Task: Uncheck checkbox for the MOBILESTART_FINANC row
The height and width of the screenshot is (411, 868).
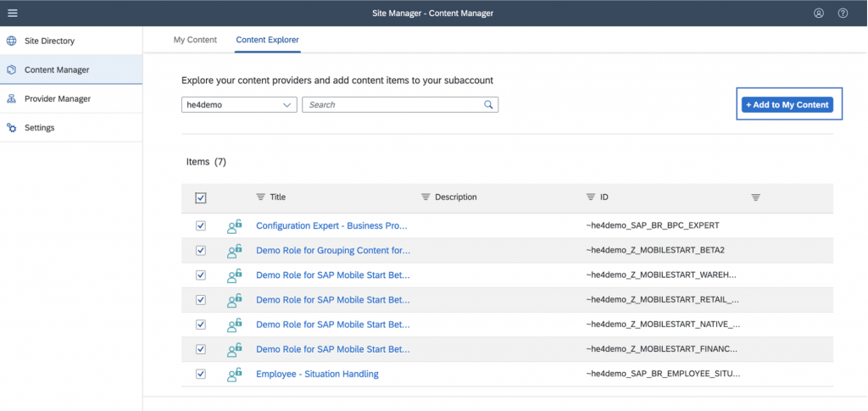Action: click(201, 349)
